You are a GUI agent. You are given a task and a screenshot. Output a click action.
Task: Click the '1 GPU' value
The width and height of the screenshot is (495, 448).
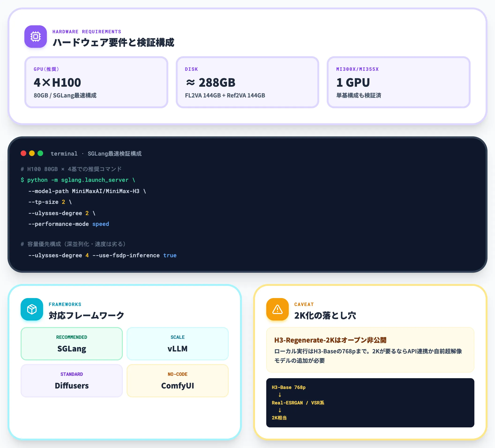pos(353,82)
